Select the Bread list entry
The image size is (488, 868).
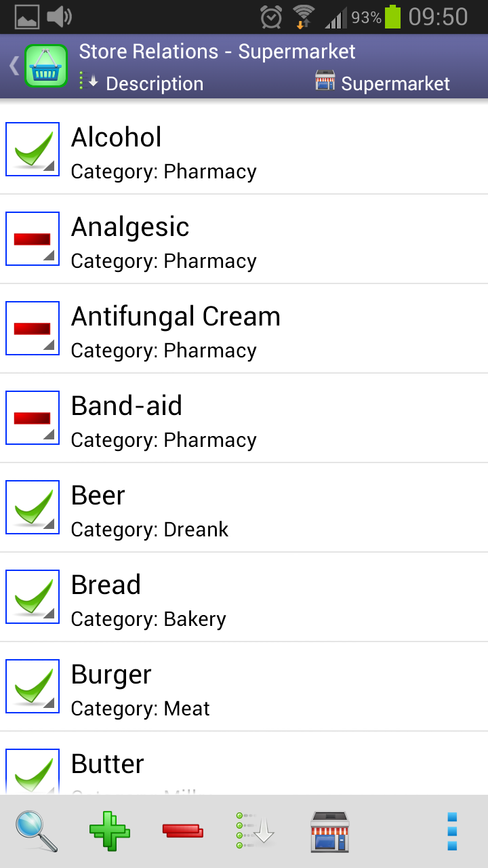[x=271, y=597]
